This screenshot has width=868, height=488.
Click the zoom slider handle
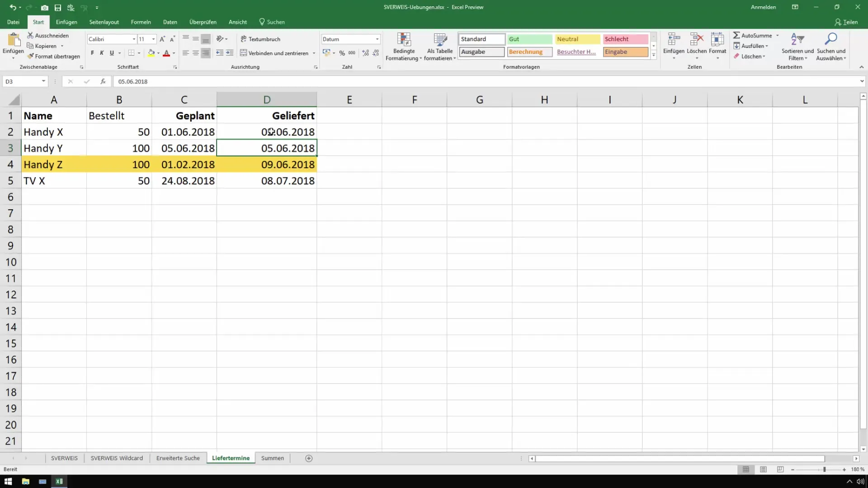[x=825, y=469]
